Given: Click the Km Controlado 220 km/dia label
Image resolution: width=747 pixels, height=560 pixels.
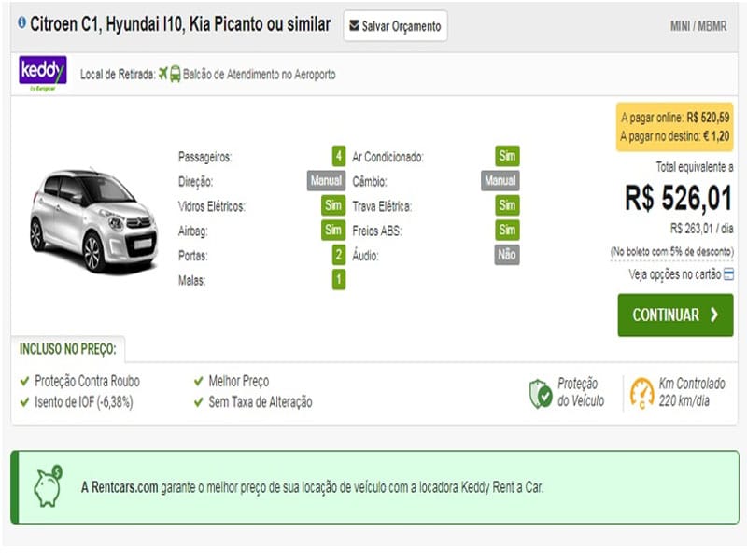Looking at the screenshot, I should pos(692,392).
